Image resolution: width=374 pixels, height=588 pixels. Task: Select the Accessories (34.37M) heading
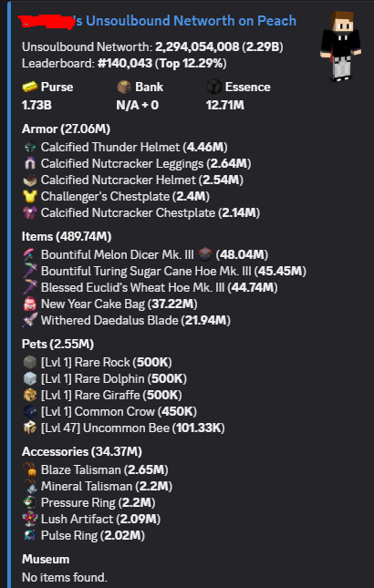82,452
